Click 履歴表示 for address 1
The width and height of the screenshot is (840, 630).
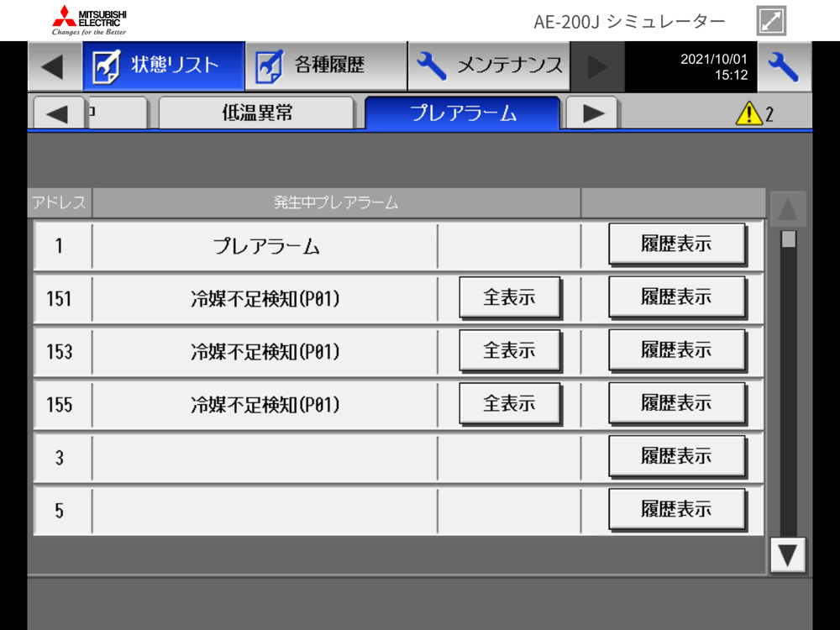pyautogui.click(x=676, y=244)
